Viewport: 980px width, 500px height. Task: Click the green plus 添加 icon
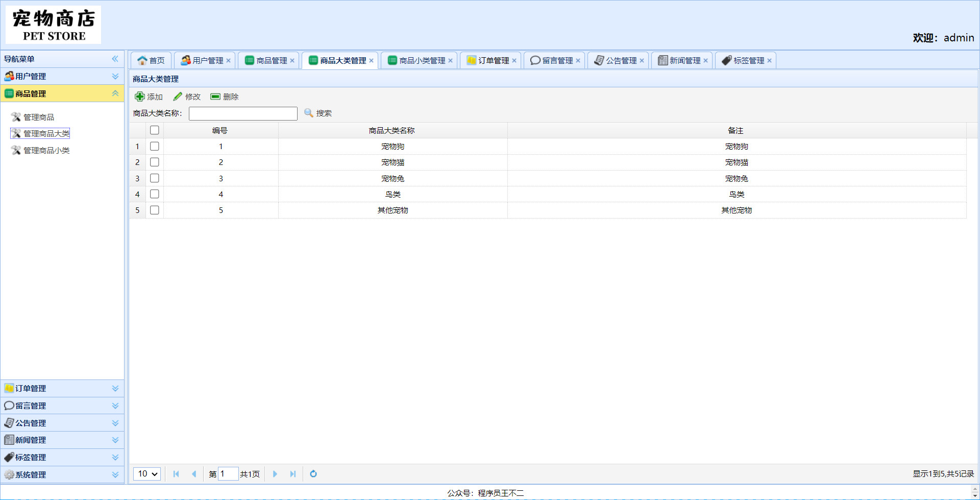click(x=140, y=97)
